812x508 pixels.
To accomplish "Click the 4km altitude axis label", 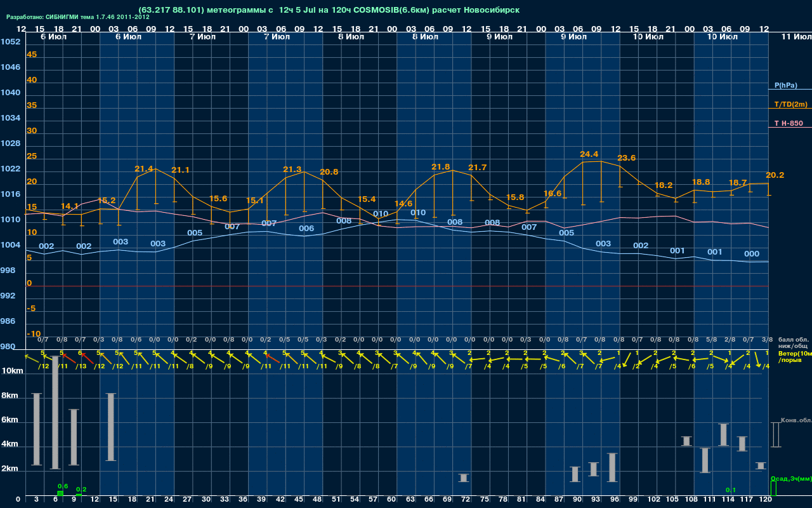I will [x=10, y=445].
